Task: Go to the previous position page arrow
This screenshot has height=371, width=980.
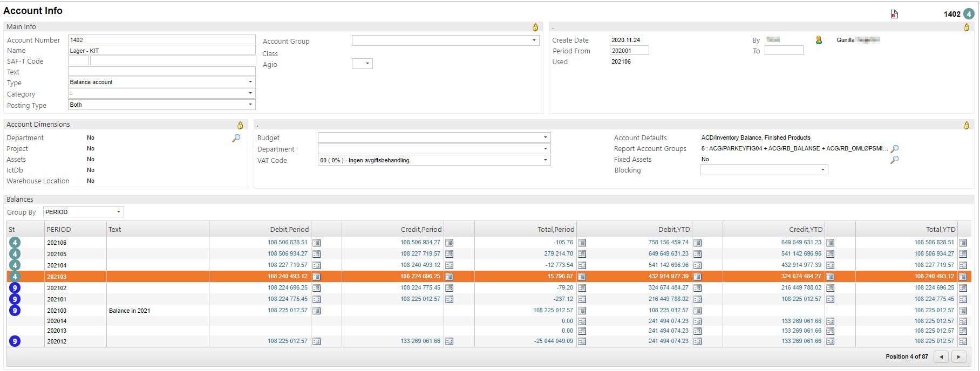Action: (x=941, y=356)
